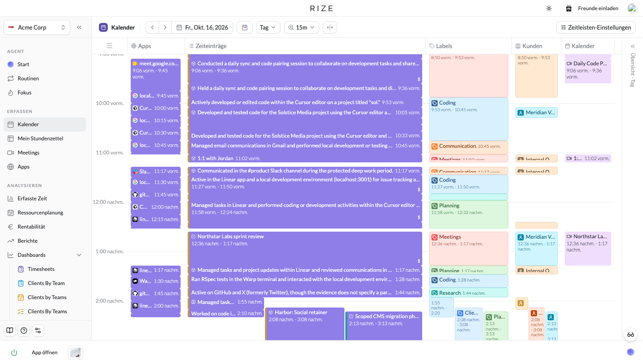643x364 pixels.
Task: Click the fit-width arrows icon in toolbar
Action: pyautogui.click(x=329, y=27)
